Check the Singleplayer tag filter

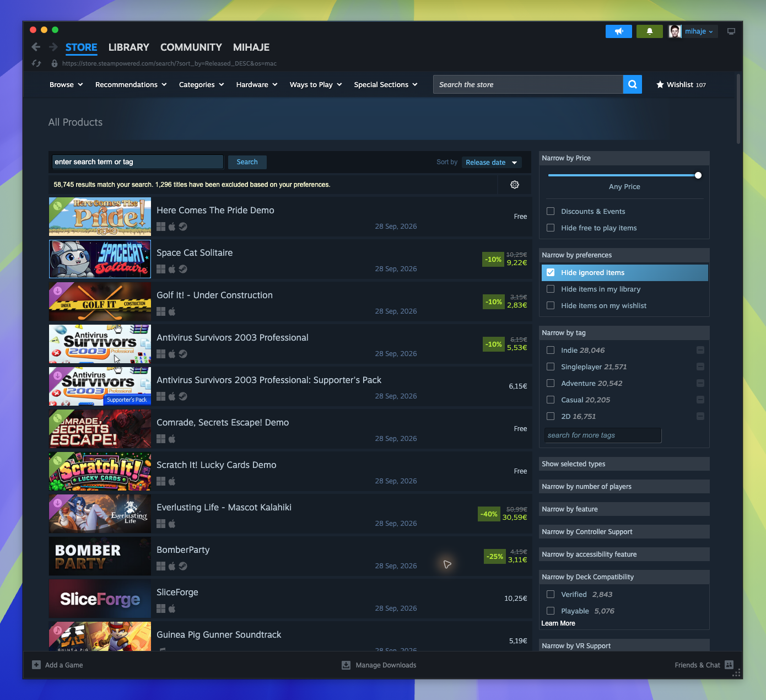pyautogui.click(x=551, y=367)
